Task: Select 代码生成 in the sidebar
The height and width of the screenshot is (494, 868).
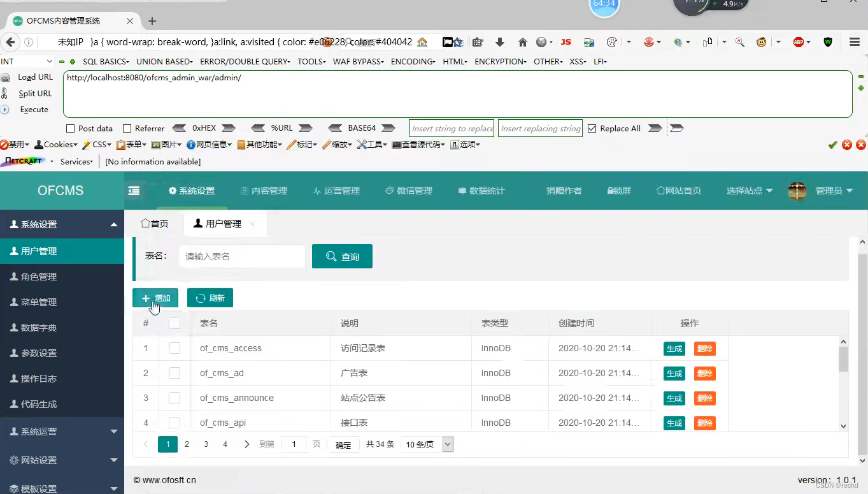Action: pos(62,404)
